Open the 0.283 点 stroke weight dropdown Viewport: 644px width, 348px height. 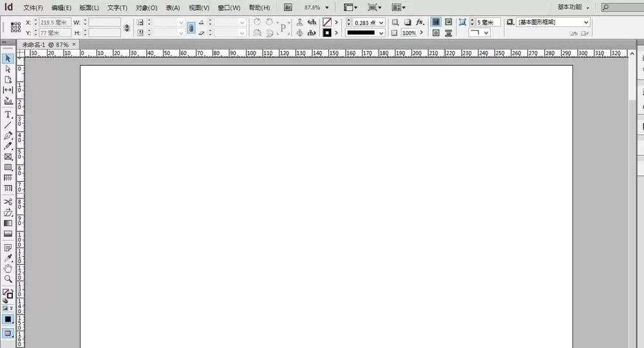[381, 23]
